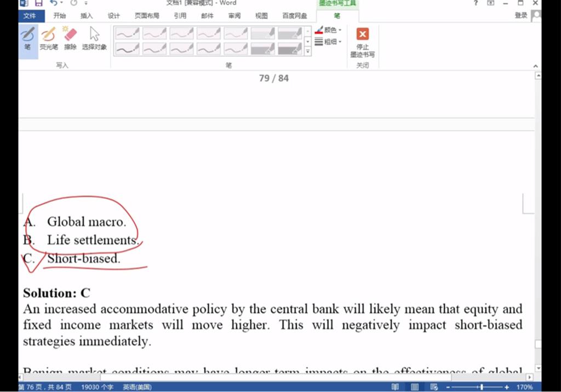561x392 pixels.
Task: Click 登录 sign in link
Action: click(x=521, y=15)
